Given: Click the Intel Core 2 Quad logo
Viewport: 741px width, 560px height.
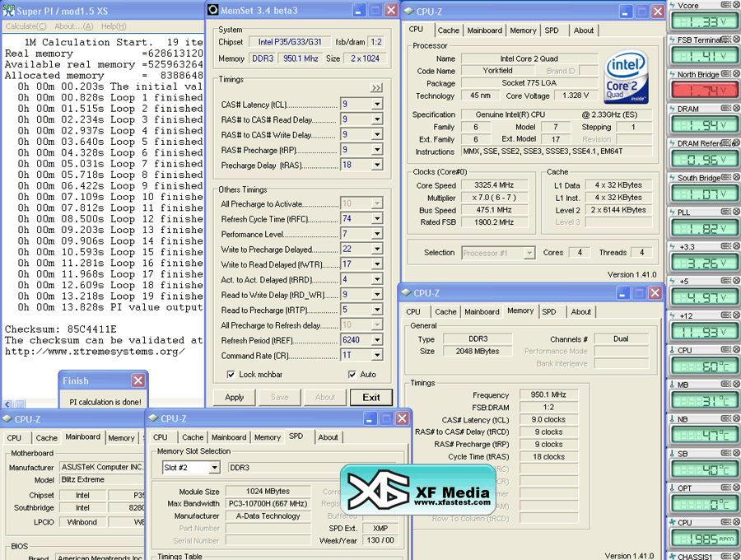Looking at the screenshot, I should pyautogui.click(x=626, y=77).
